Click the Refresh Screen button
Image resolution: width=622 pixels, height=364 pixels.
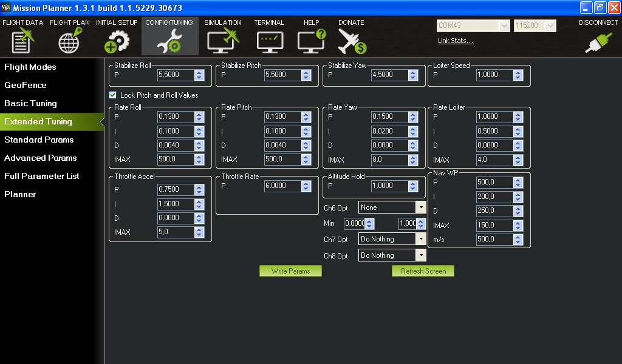(423, 271)
